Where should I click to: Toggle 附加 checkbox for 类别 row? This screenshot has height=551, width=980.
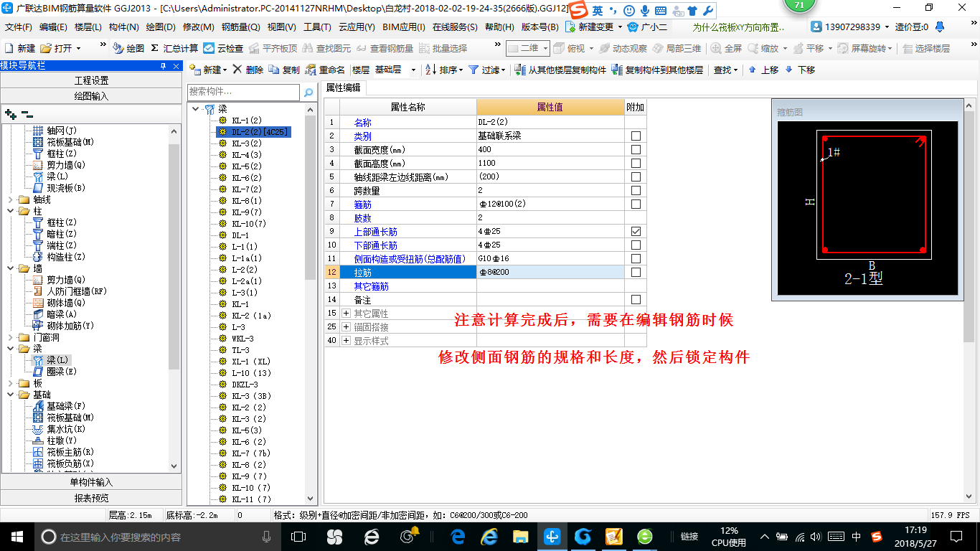point(636,136)
